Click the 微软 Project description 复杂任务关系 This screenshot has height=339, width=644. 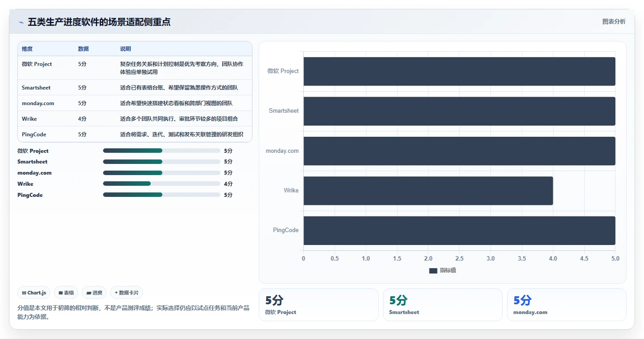[x=182, y=68]
